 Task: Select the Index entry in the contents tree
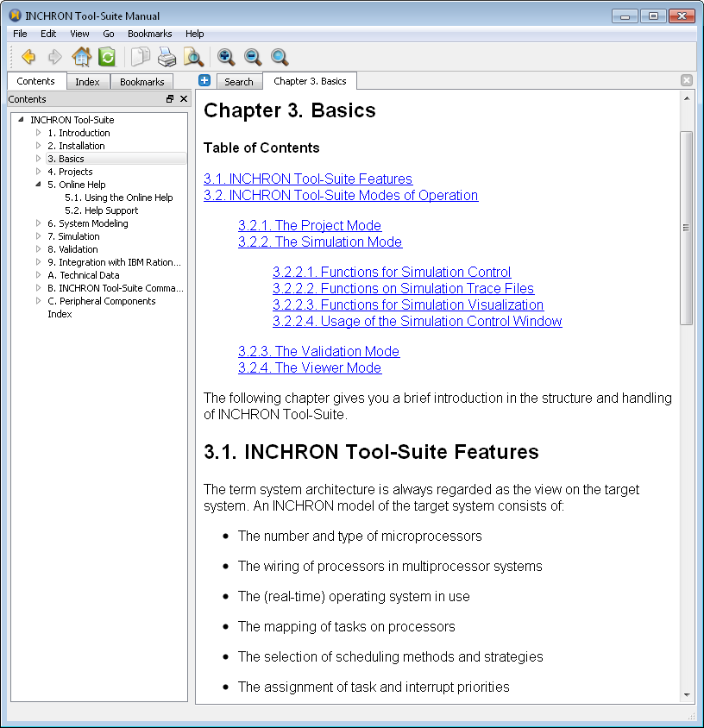tap(60, 314)
